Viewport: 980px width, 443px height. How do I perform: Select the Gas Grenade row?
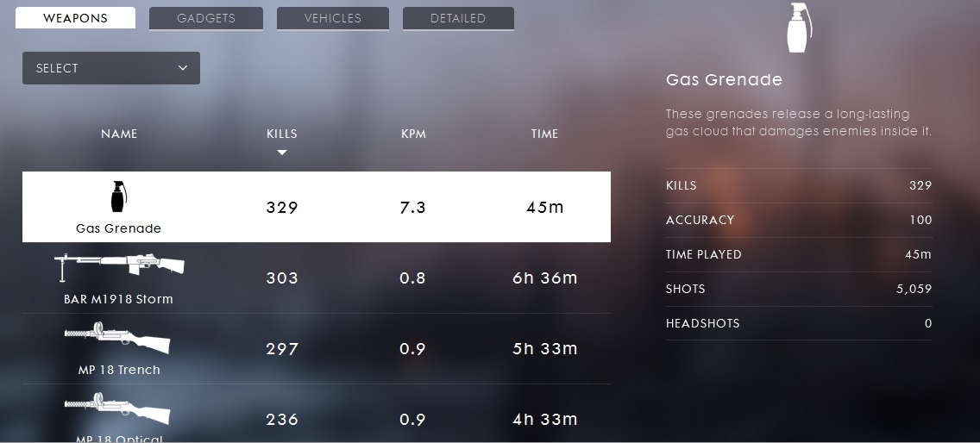316,207
